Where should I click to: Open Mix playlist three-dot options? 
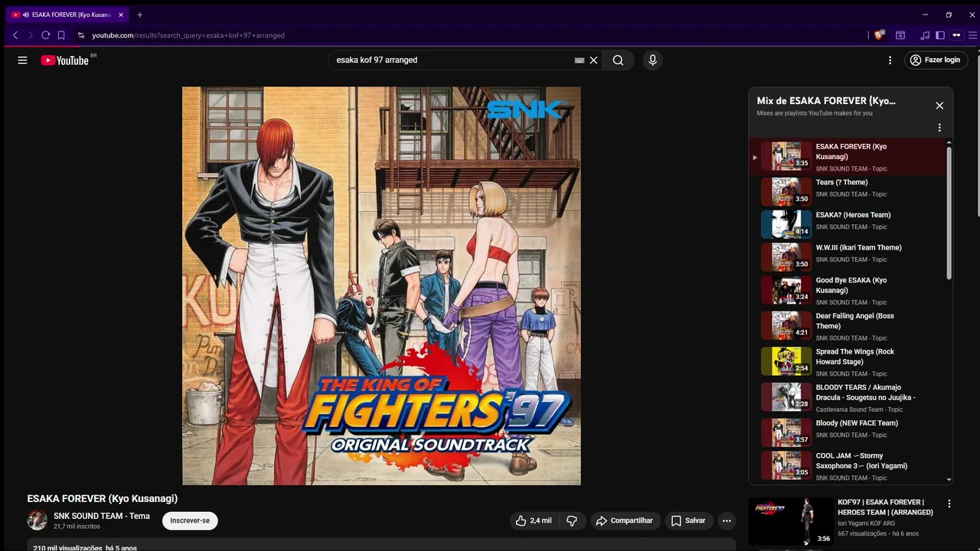pos(939,128)
